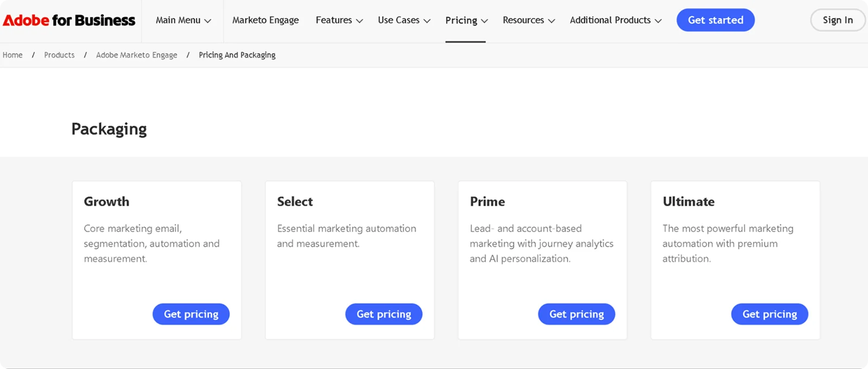Click the Select card title
The height and width of the screenshot is (369, 868).
pos(295,201)
